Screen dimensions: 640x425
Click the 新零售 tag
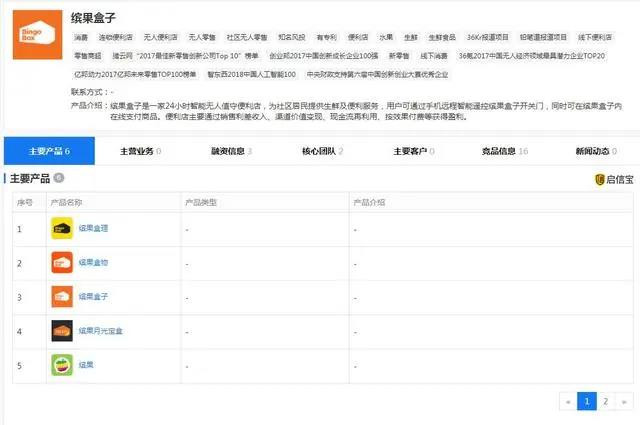click(399, 56)
